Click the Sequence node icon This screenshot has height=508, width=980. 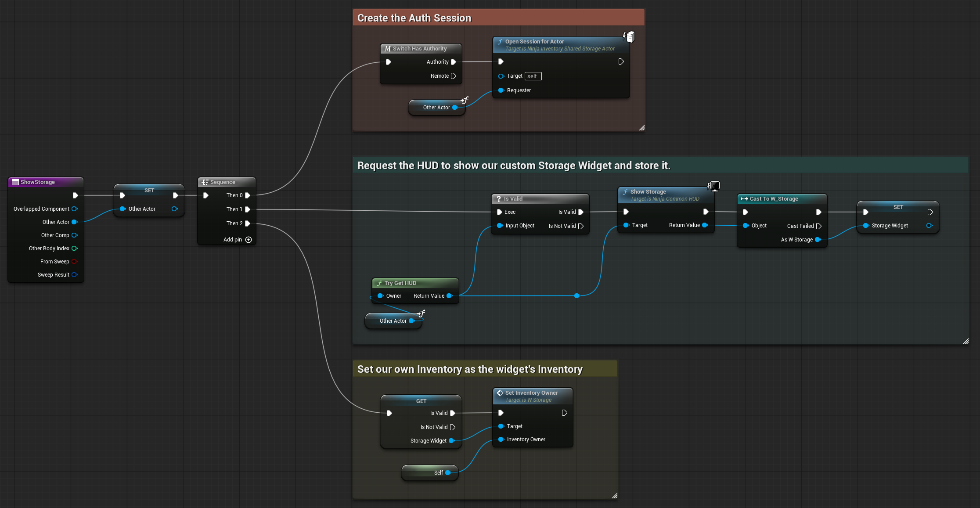coord(205,182)
